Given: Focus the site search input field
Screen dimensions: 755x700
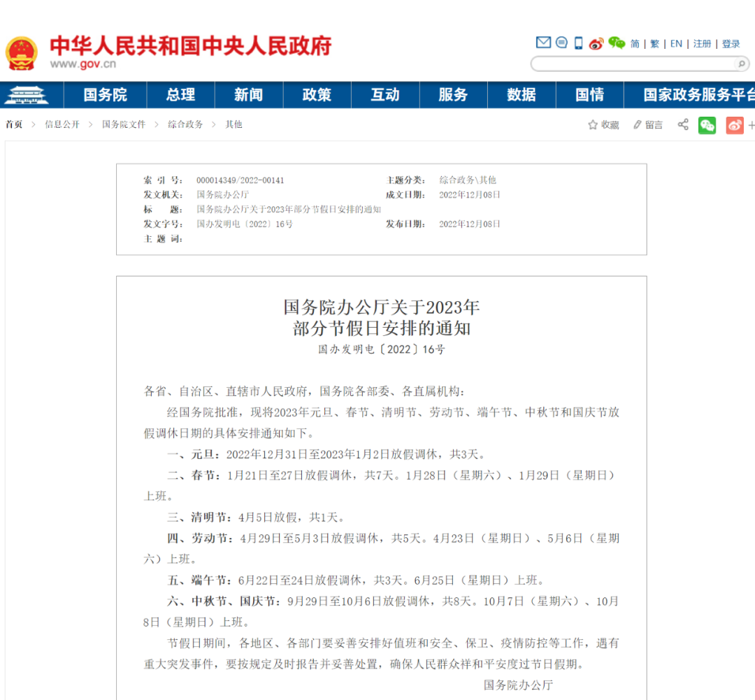Looking at the screenshot, I should (x=633, y=64).
